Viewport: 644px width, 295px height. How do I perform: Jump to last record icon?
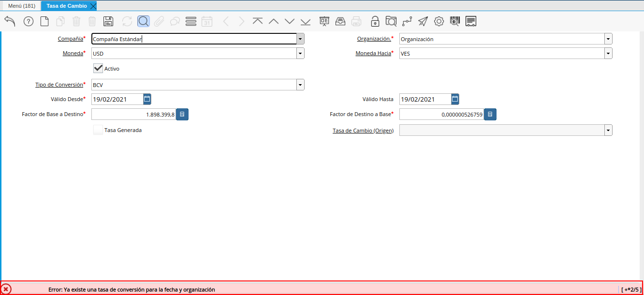pos(306,21)
